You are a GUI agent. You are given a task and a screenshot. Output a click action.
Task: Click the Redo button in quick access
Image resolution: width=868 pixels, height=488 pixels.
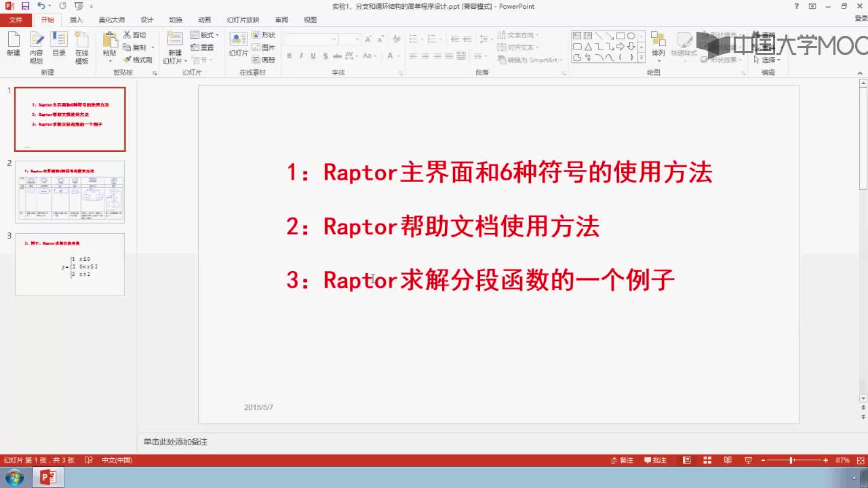(62, 6)
